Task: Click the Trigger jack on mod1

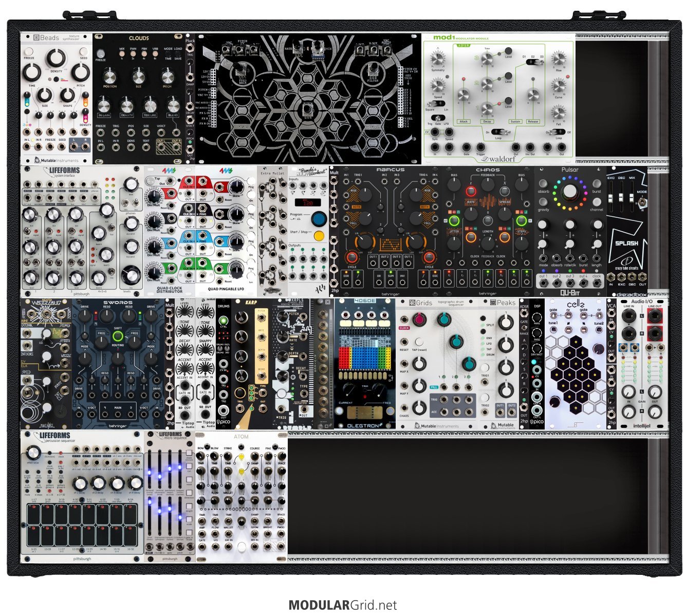Action: (480, 146)
